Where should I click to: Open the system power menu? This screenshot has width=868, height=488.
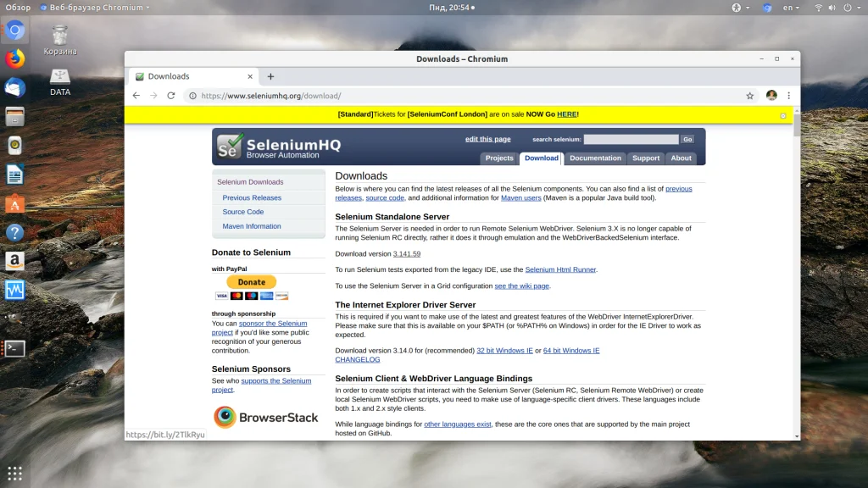851,7
